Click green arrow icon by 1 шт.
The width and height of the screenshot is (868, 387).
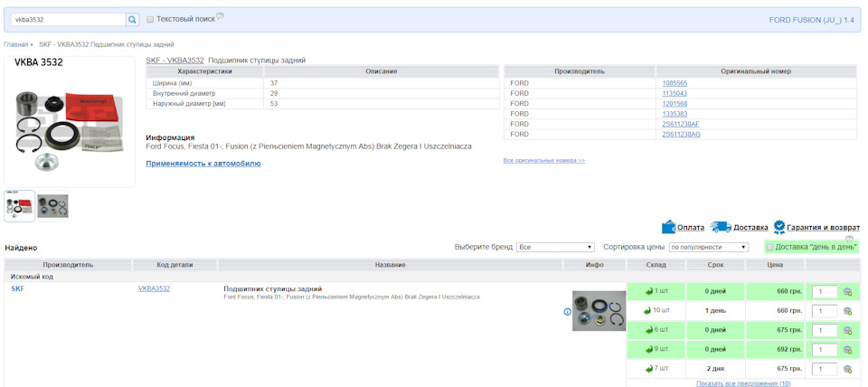(649, 291)
